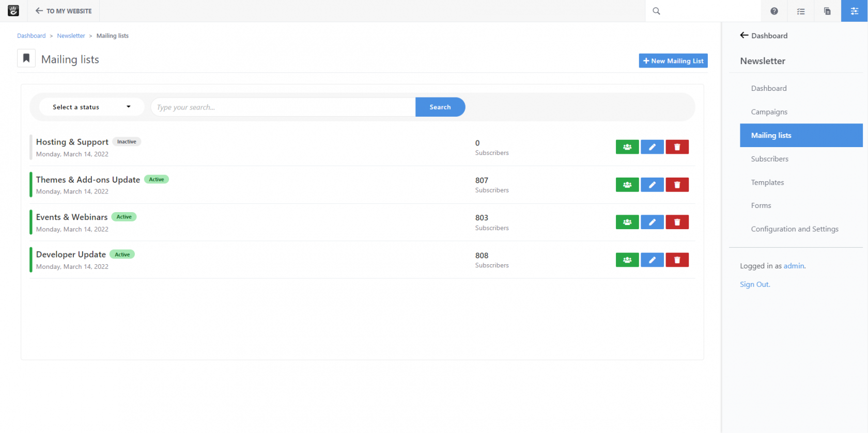Viewport: 868px width, 433px height.
Task: Delete the Hosting & Support mailing list
Action: pos(677,147)
